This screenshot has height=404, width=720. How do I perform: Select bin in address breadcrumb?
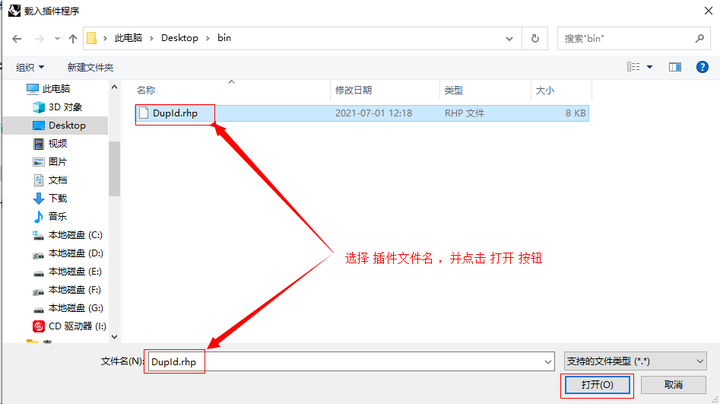click(224, 38)
